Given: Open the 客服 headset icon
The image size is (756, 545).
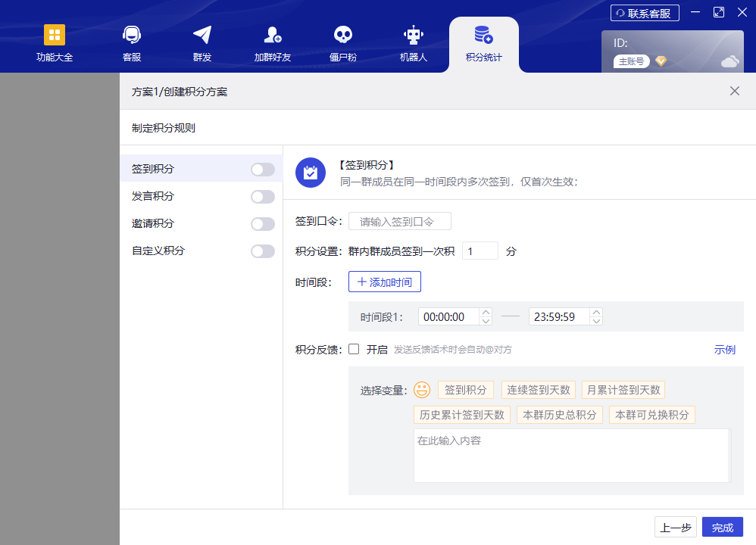Looking at the screenshot, I should tap(132, 35).
